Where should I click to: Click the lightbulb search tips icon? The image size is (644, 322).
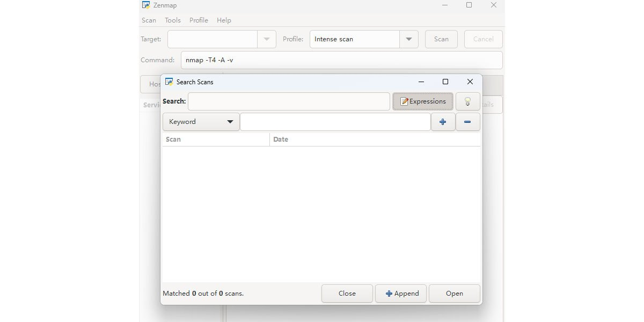tap(467, 101)
